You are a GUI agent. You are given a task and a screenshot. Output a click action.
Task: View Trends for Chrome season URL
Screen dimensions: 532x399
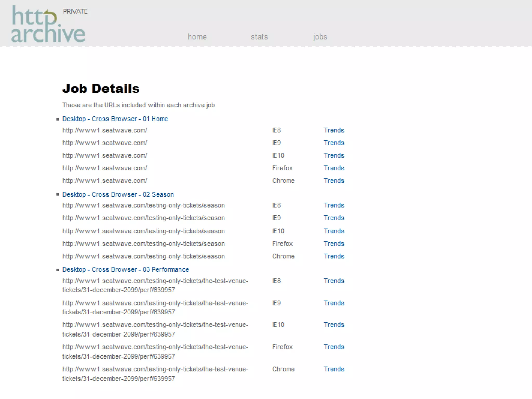[x=334, y=256]
